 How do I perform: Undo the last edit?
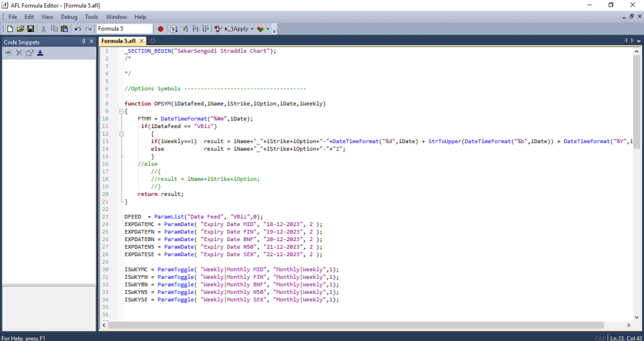tap(77, 29)
